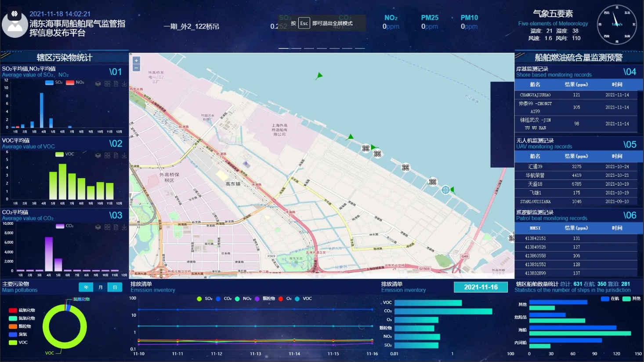Click the 气象五要素 meteorology title
Screen dimensions: 644x362
point(553,14)
